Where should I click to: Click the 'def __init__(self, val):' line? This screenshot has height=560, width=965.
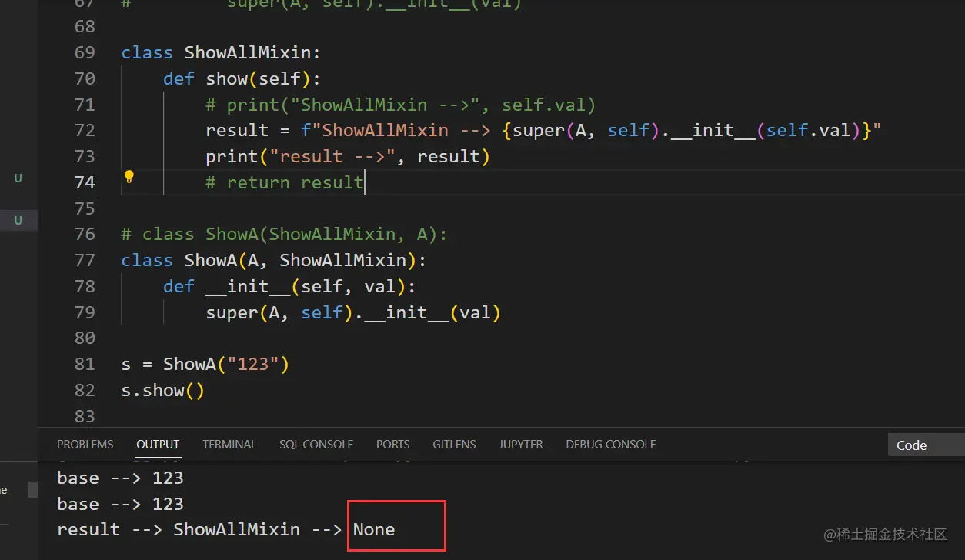click(289, 287)
